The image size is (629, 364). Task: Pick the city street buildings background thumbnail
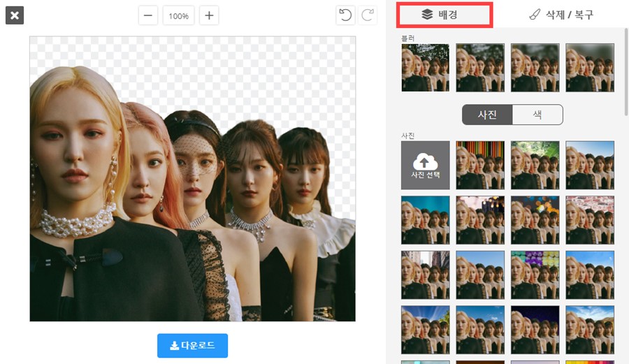pyautogui.click(x=426, y=275)
